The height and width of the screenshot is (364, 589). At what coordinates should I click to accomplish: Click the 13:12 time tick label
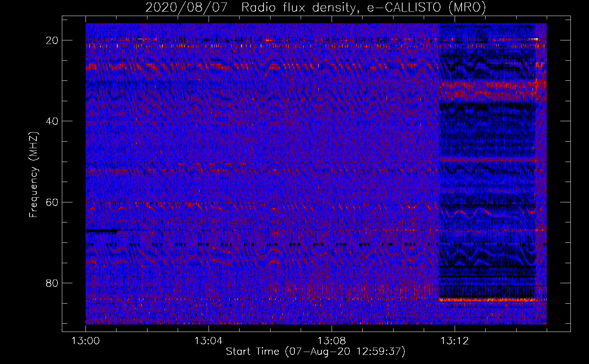click(x=455, y=341)
